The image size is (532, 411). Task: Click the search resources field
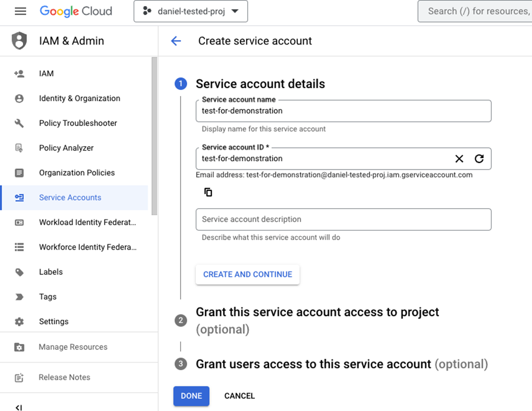click(475, 11)
